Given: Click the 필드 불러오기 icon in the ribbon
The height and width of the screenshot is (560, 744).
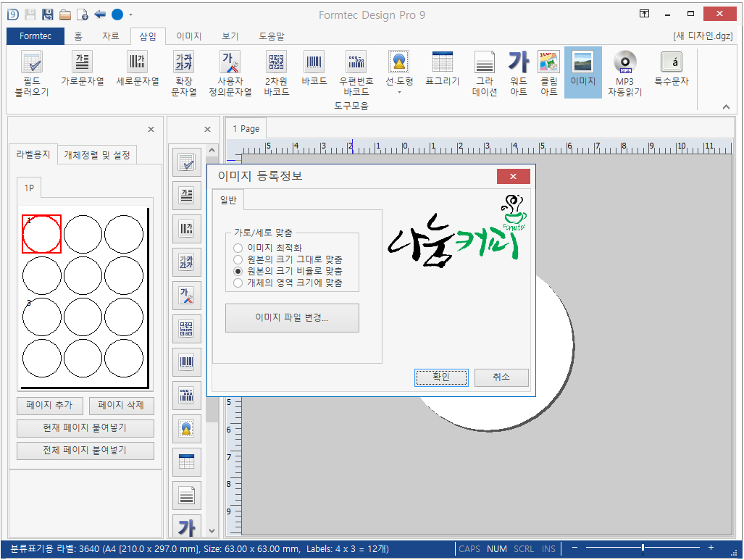Looking at the screenshot, I should click(32, 73).
